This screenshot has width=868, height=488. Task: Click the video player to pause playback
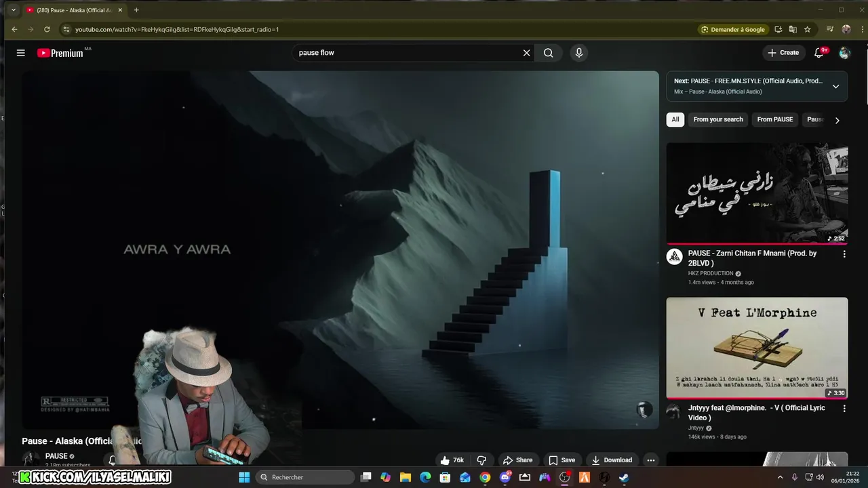(x=340, y=250)
